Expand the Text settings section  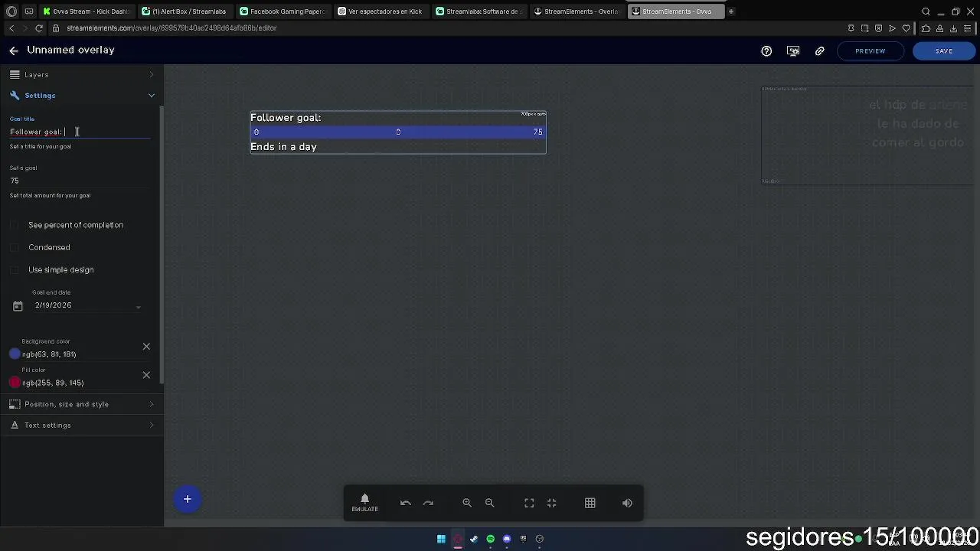point(82,425)
